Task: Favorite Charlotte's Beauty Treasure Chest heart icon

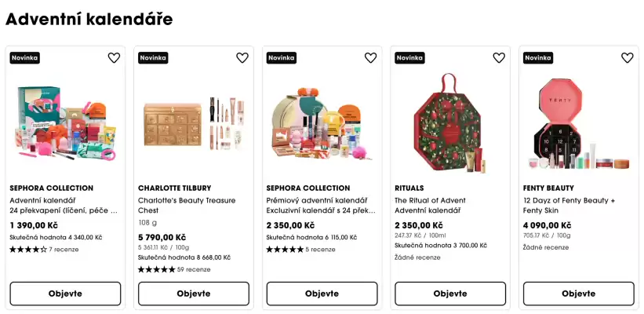Action: (242, 58)
